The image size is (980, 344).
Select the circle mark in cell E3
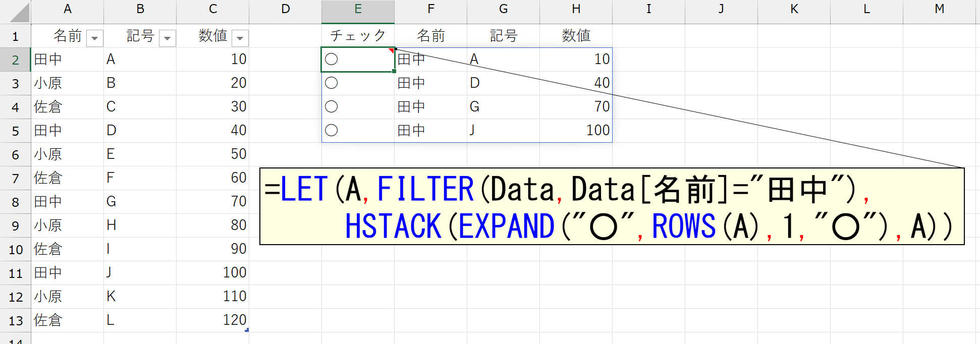click(332, 83)
